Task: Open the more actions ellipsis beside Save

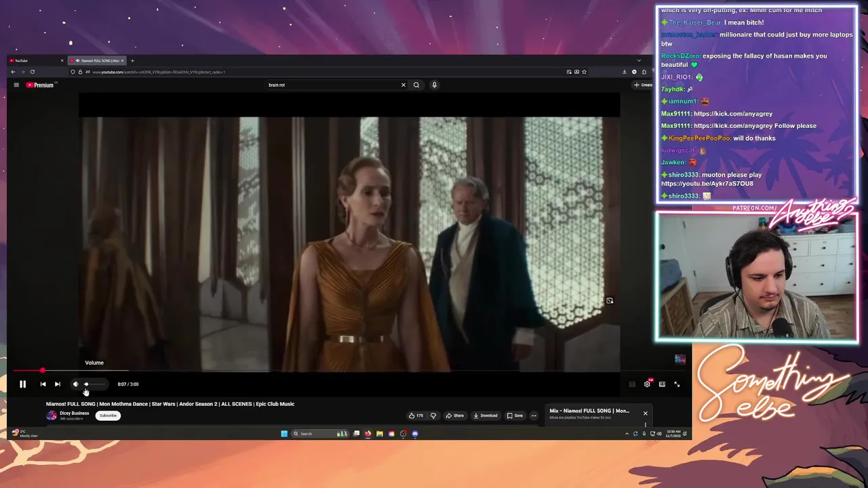Action: click(x=534, y=415)
